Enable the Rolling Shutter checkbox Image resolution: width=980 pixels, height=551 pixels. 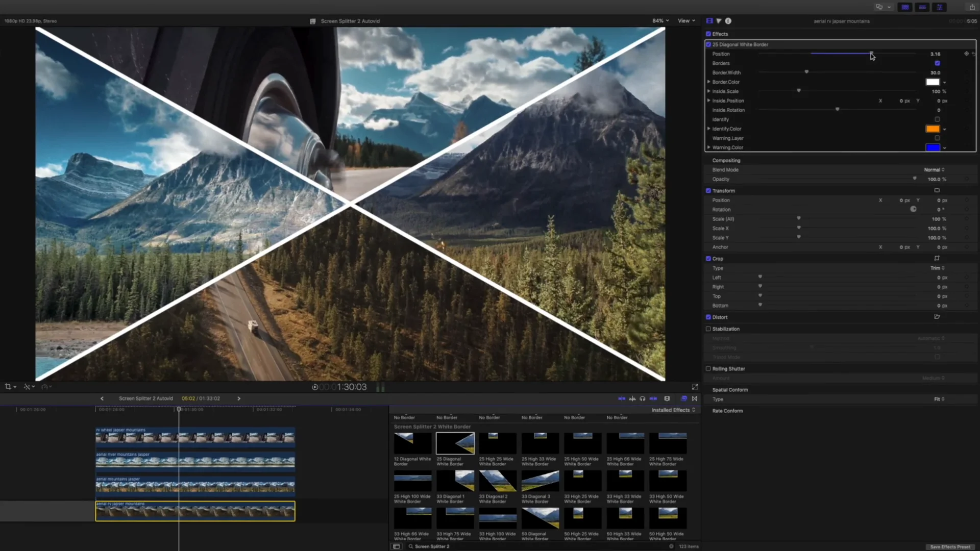point(708,368)
